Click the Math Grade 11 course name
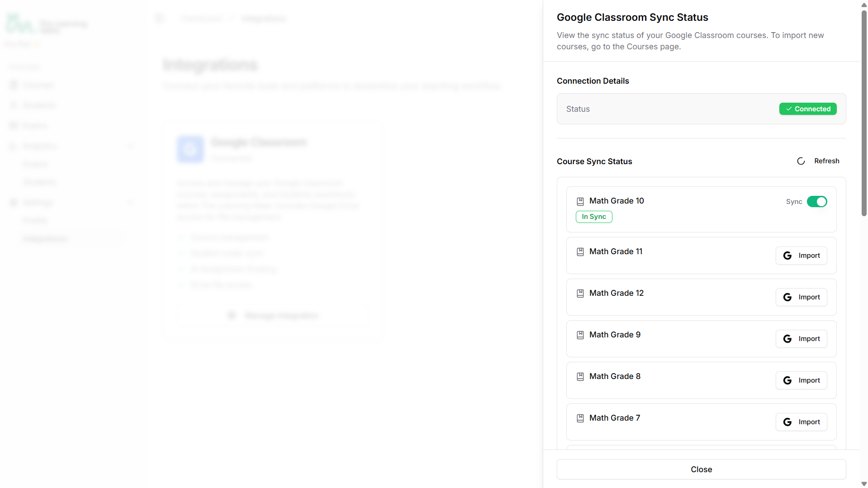Viewport: 868px width, 488px height. point(616,251)
